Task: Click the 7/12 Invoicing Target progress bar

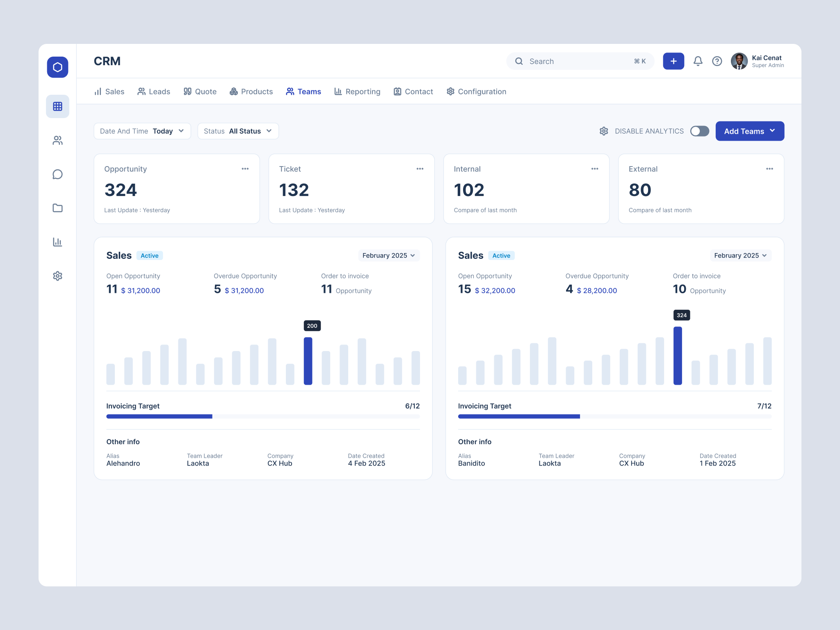Action: click(x=615, y=416)
